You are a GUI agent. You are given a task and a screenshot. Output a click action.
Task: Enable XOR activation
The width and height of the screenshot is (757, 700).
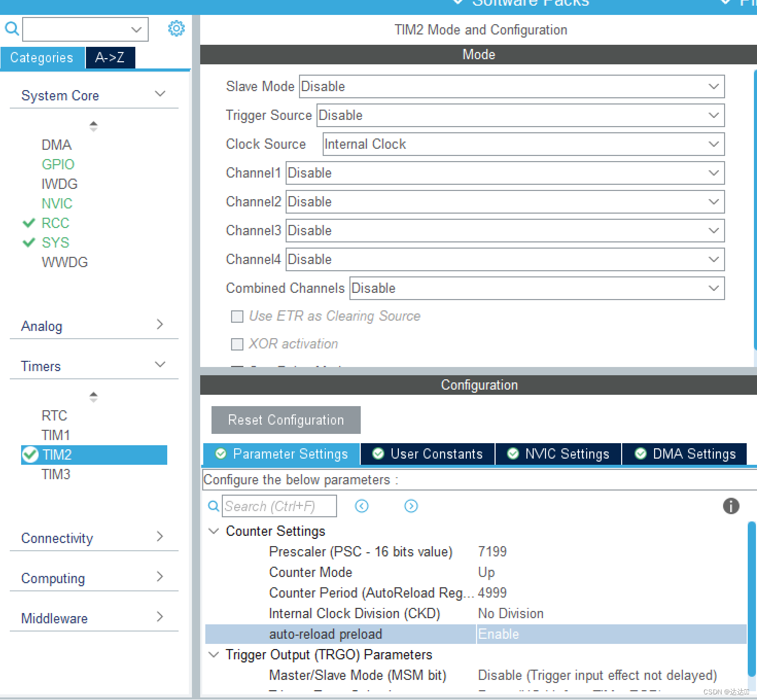(237, 344)
